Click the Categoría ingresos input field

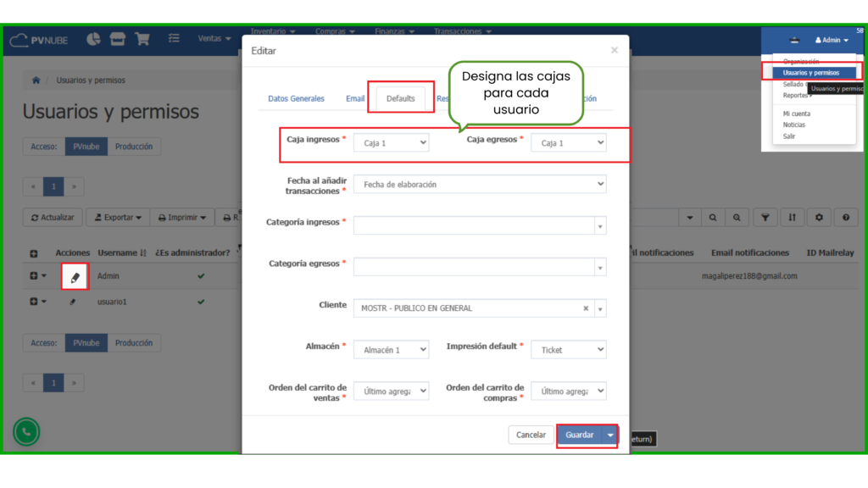coord(474,225)
